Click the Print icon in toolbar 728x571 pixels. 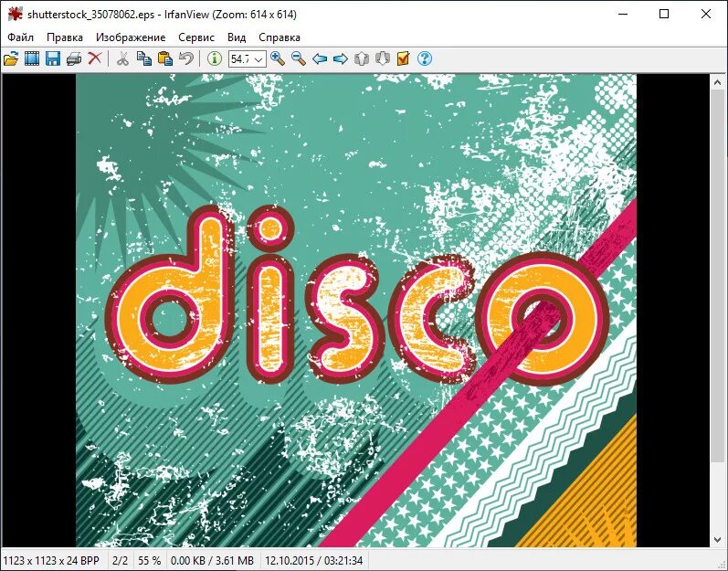point(74,58)
